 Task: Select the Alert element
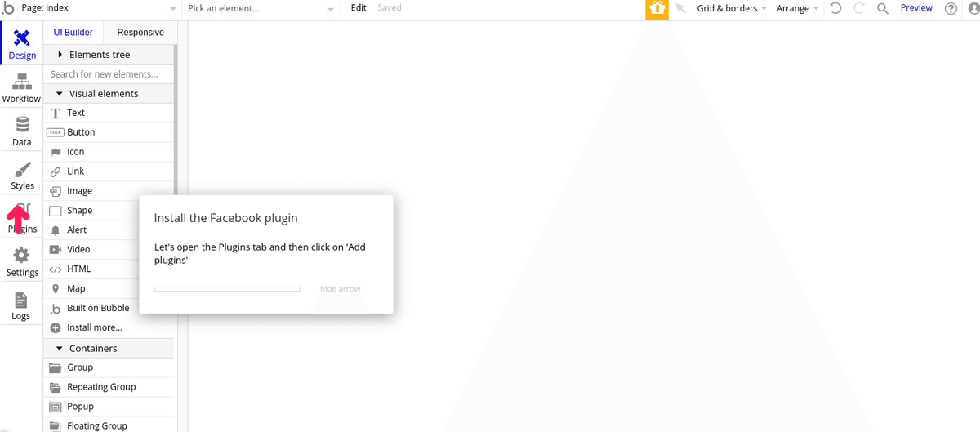coord(91,230)
